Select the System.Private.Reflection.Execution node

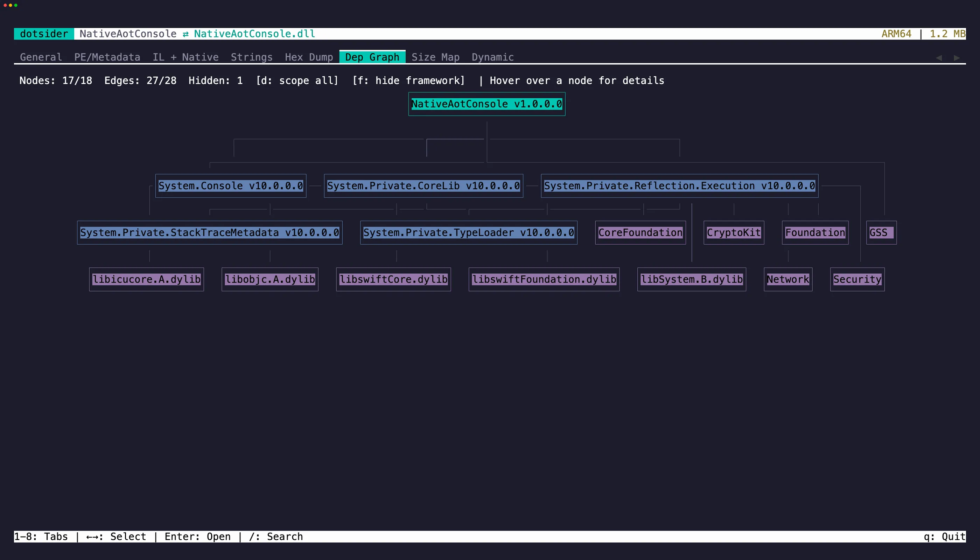(x=679, y=186)
